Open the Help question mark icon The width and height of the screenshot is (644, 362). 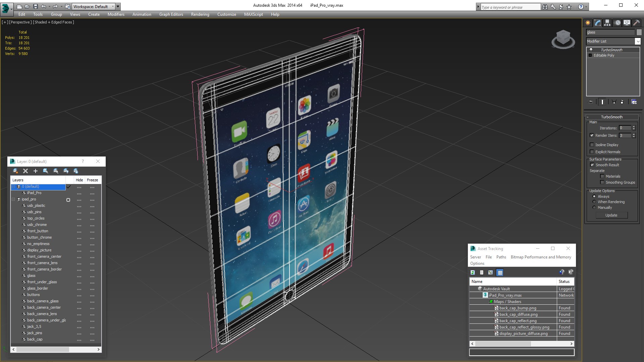pos(581,7)
